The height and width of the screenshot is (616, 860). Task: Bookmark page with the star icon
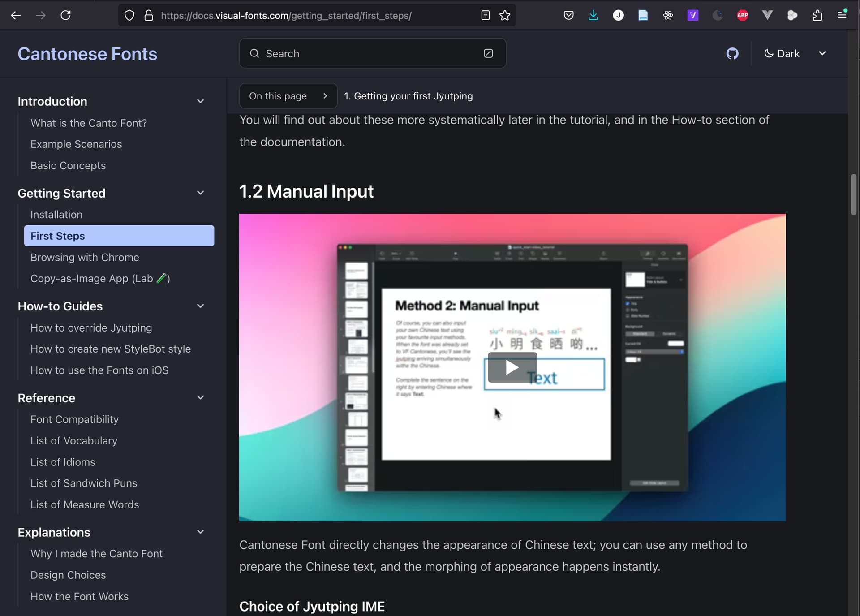click(505, 15)
